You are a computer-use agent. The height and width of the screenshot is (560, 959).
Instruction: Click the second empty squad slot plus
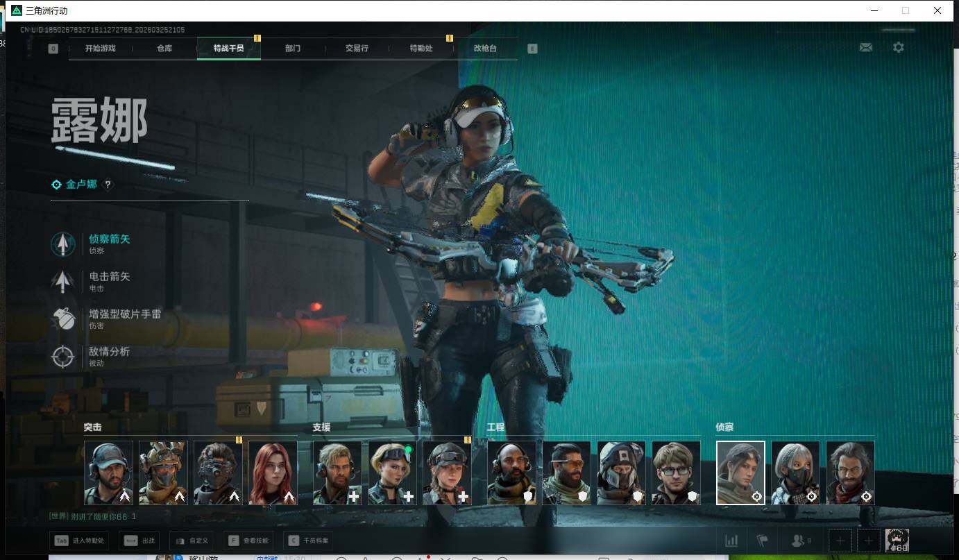click(x=867, y=541)
